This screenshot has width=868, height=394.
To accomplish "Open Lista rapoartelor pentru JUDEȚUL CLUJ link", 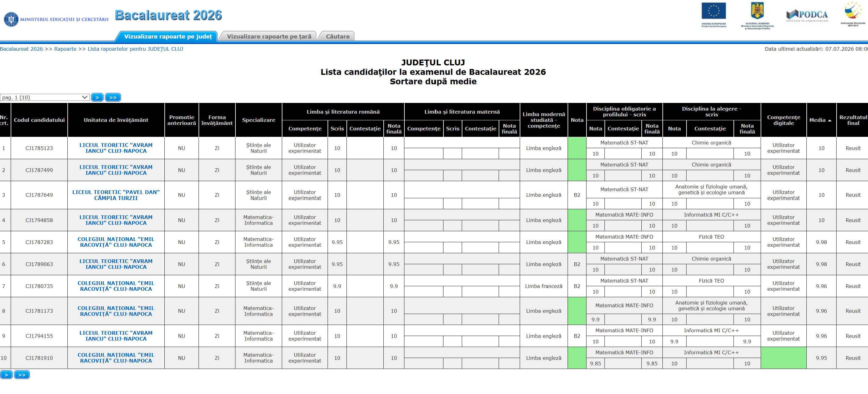I will (x=135, y=49).
